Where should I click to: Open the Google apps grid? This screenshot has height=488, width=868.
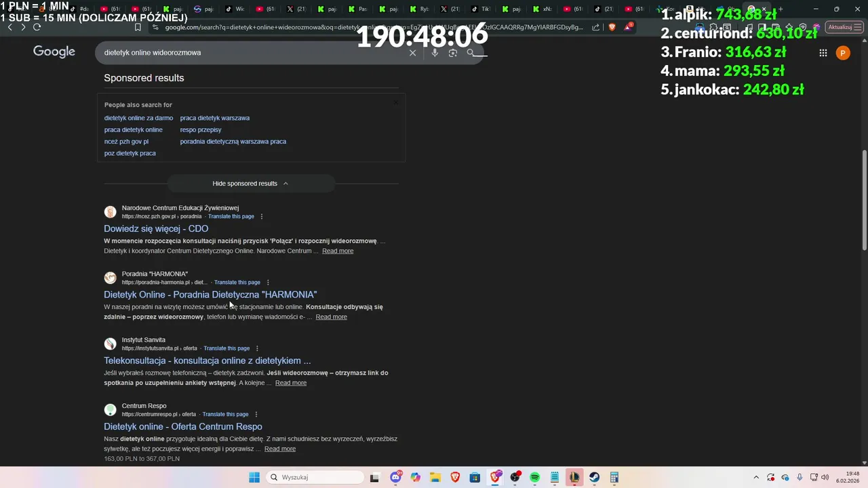[823, 53]
